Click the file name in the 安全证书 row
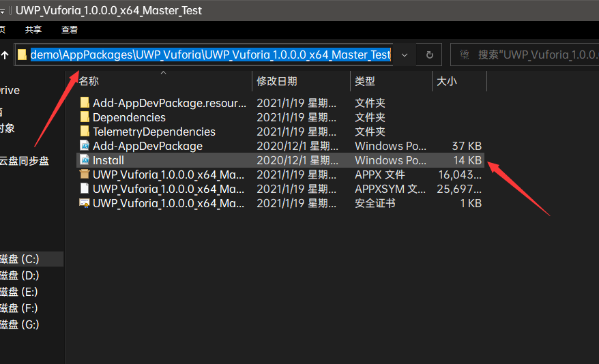This screenshot has width=599, height=364. pyautogui.click(x=169, y=203)
